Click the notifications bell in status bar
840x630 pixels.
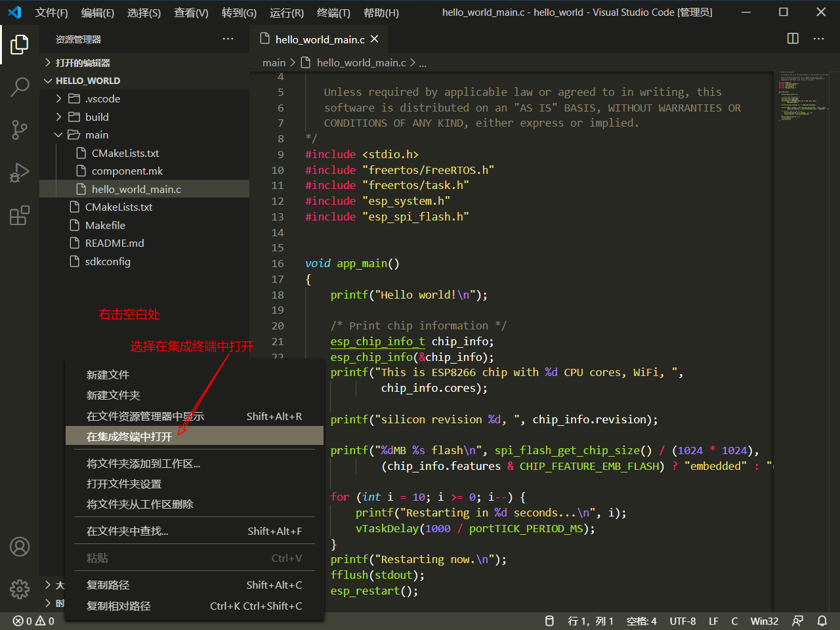point(822,621)
